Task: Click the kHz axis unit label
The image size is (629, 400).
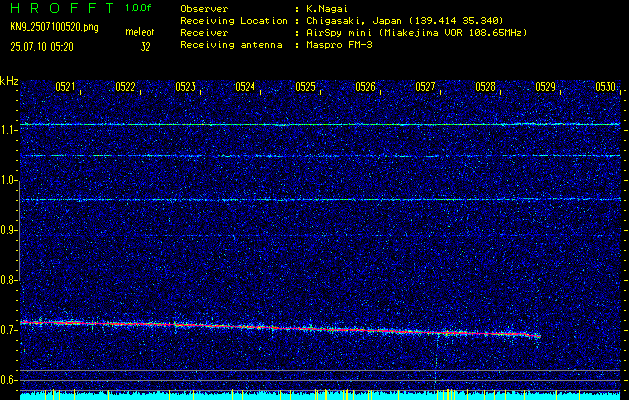Action: [x=9, y=81]
